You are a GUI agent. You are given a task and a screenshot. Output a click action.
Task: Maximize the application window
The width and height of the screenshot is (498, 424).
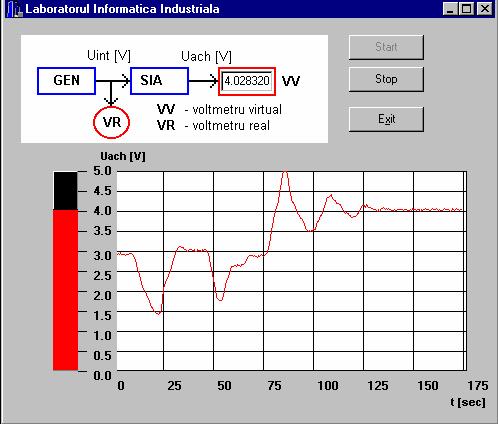pos(466,9)
